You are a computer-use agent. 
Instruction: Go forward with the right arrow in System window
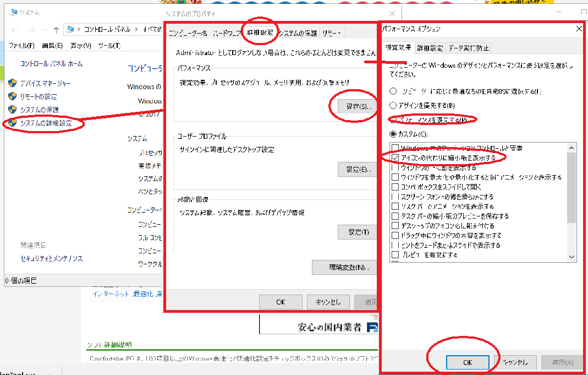32,30
